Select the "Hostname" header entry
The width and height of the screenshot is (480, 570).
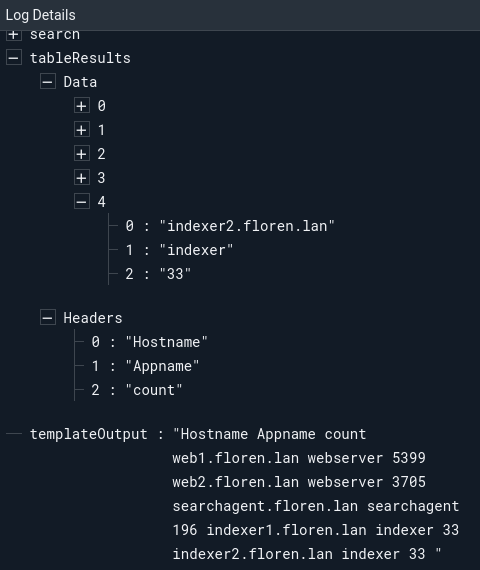[167, 342]
